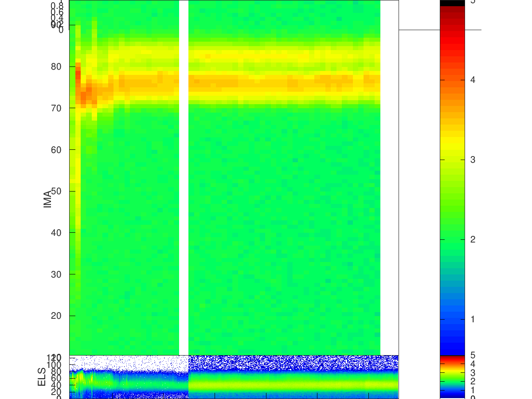This screenshot has width=532, height=399.
Task: Click the small ELS colorbar gradient
Action: point(452,377)
